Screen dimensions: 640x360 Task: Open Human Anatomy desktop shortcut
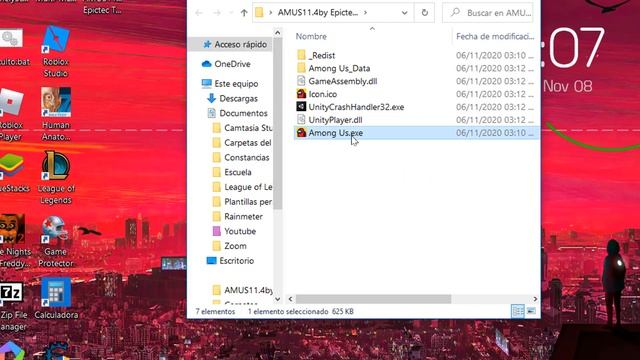click(56, 114)
